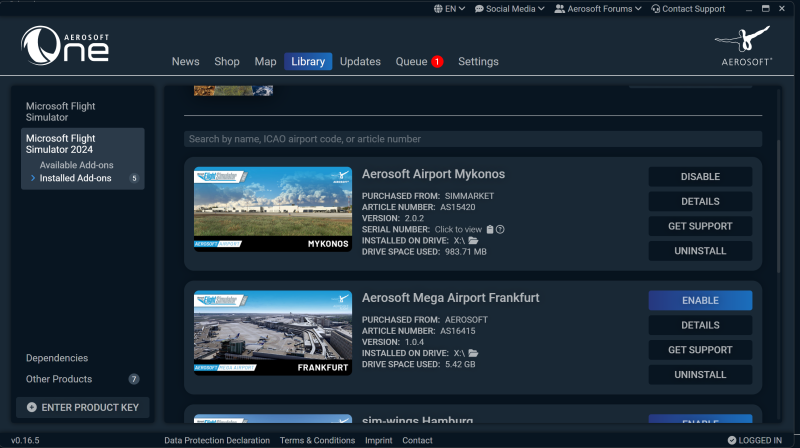Click the Aerosoft One logo
The width and height of the screenshot is (800, 448).
coord(65,45)
